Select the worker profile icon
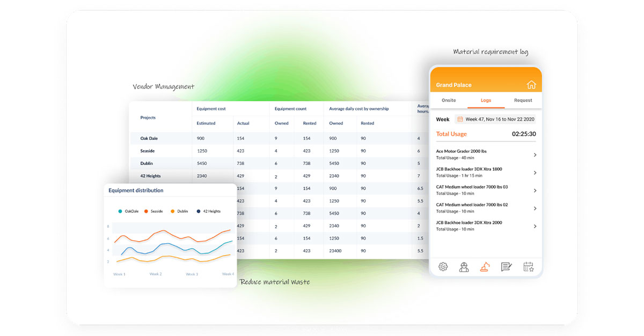Image resolution: width=644 pixels, height=336 pixels. [x=464, y=266]
